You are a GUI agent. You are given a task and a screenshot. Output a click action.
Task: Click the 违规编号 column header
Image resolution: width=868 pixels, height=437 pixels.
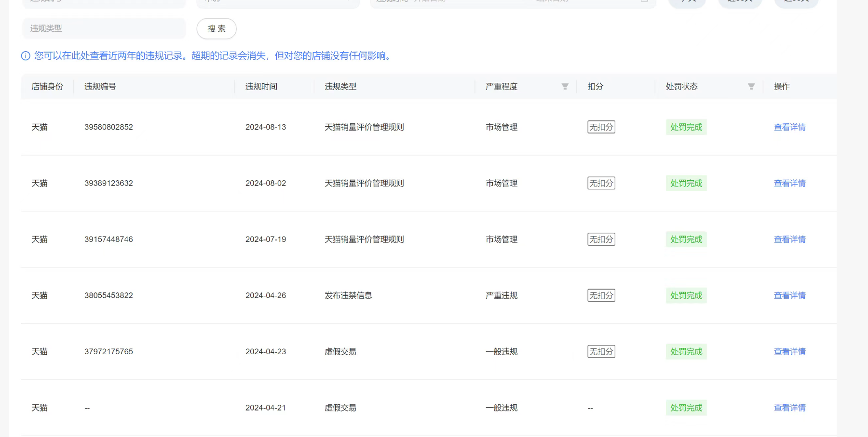pos(100,87)
